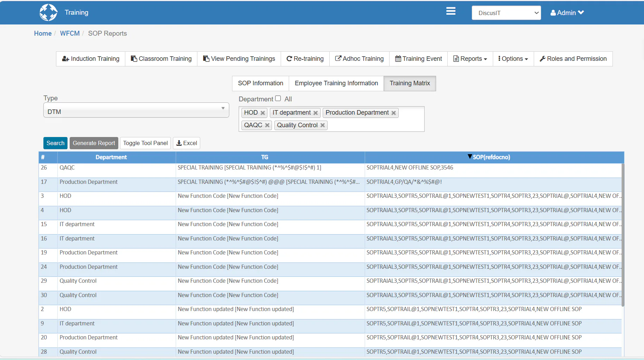Open the DiscusIT selector dropdown
644x360 pixels.
click(x=506, y=13)
